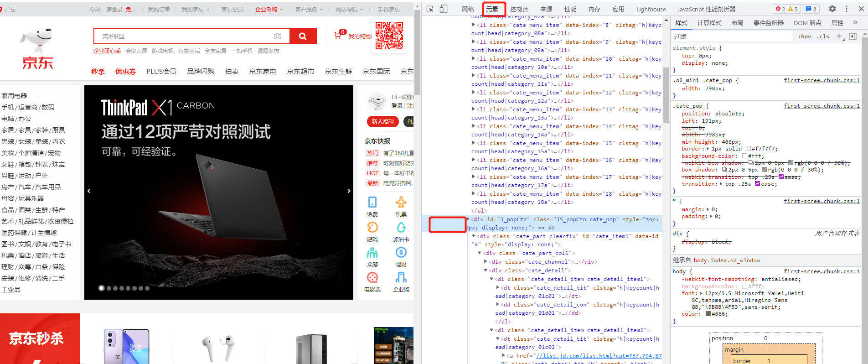The width and height of the screenshot is (868, 364).
Task: Open 事件监听器 event listeners tab
Action: pos(769,23)
